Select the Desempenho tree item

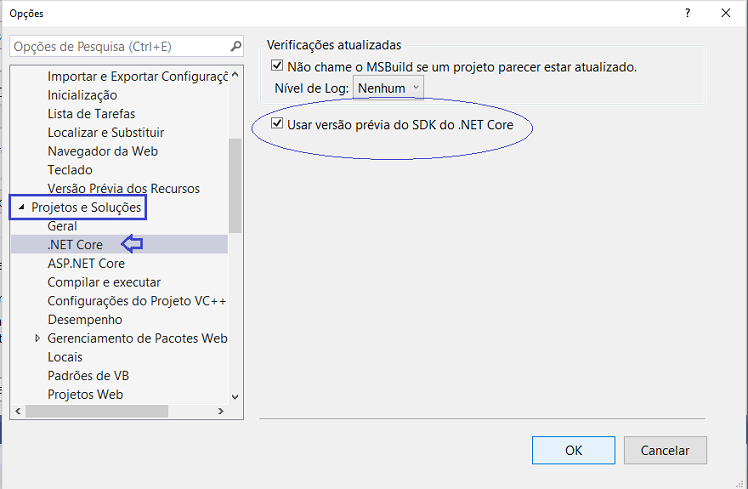pos(85,320)
